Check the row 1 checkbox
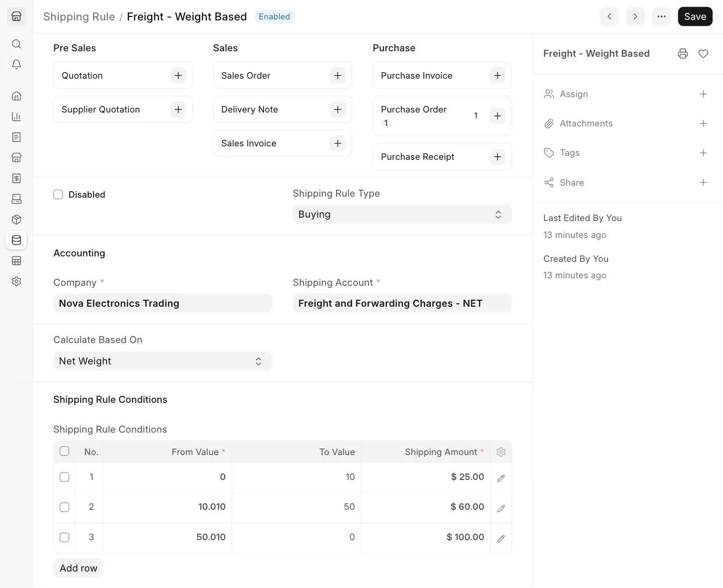Screen dimensions: 723x588 [64, 477]
